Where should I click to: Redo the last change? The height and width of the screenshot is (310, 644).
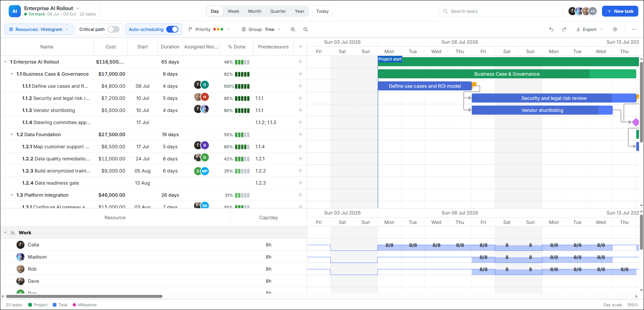564,29
